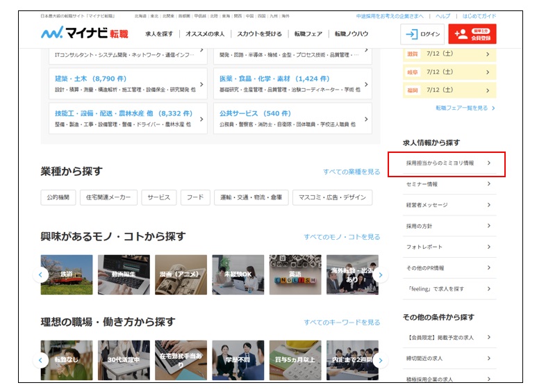Select 運輸・交通・物流・倉庫 industry tag

[251, 197]
